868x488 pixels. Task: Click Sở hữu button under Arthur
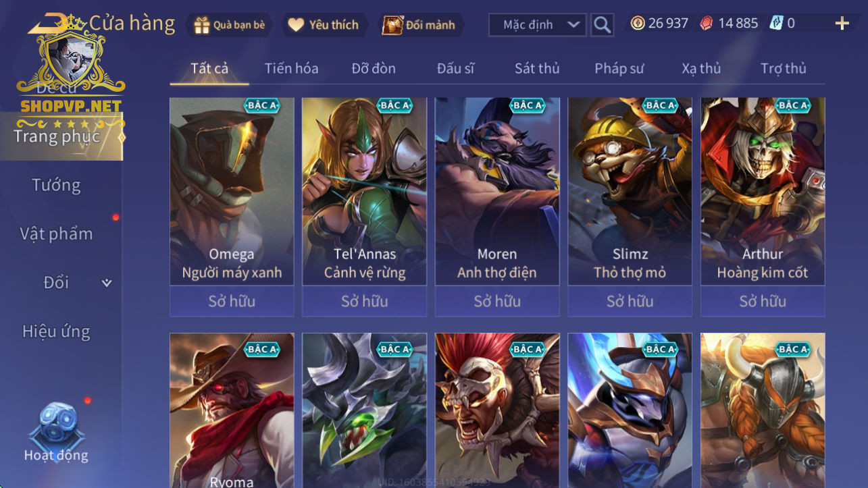tap(763, 301)
